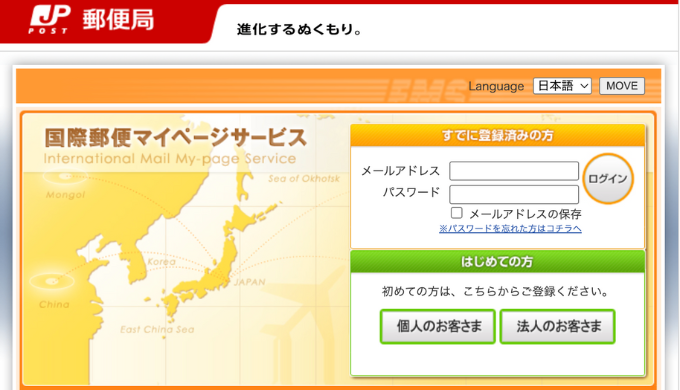Focus the メールアドレス input field
Image resolution: width=680 pixels, height=390 pixels.
tap(514, 171)
